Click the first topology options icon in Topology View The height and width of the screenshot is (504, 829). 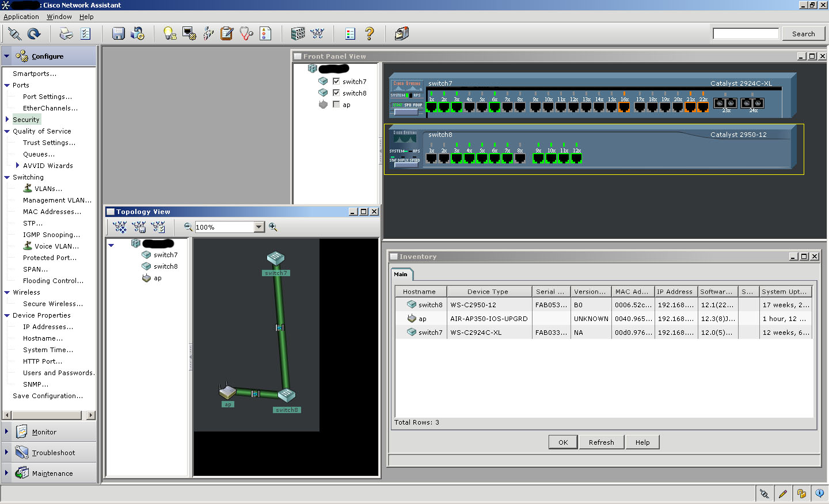(120, 227)
